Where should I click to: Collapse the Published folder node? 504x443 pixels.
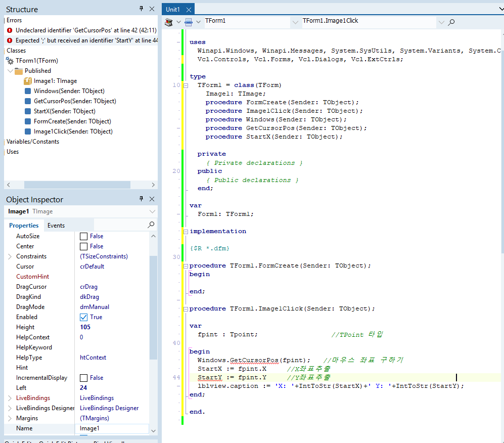pos(10,71)
